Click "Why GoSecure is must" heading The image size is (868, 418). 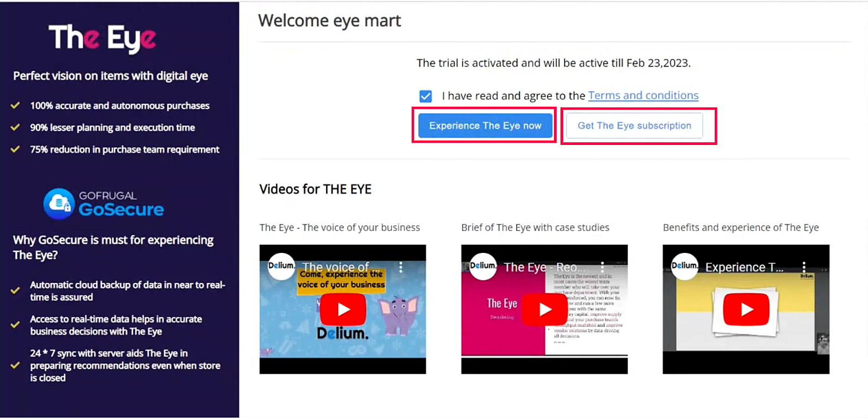113,247
